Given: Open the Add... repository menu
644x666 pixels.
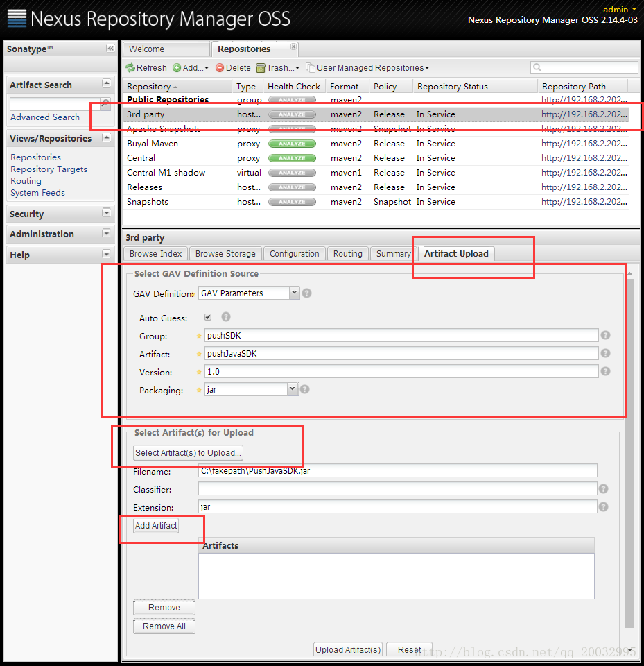Looking at the screenshot, I should [191, 68].
